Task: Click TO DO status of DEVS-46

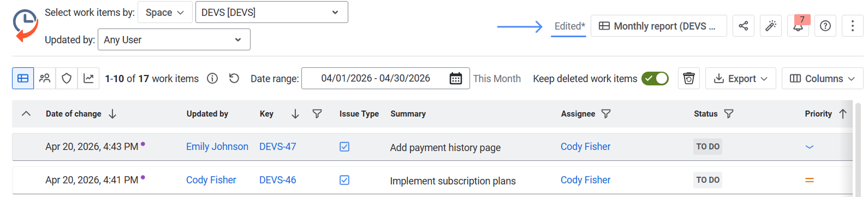Action: click(x=708, y=180)
